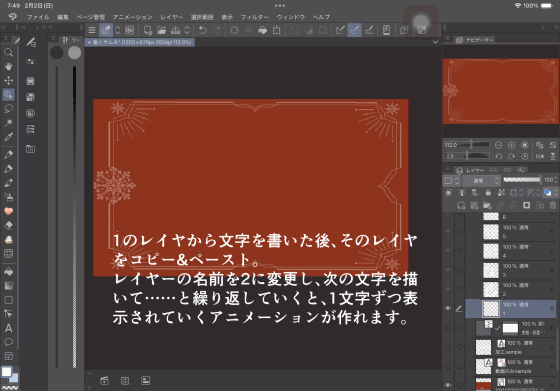Open the Clip Studio logo menu
Viewport: 560px width, 391px height.
(12, 17)
